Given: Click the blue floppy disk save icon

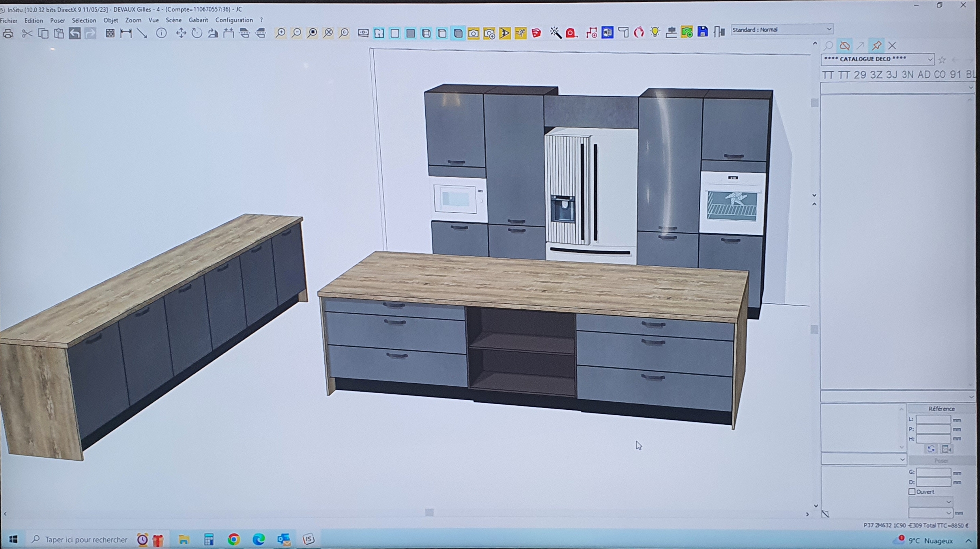Looking at the screenshot, I should point(703,32).
